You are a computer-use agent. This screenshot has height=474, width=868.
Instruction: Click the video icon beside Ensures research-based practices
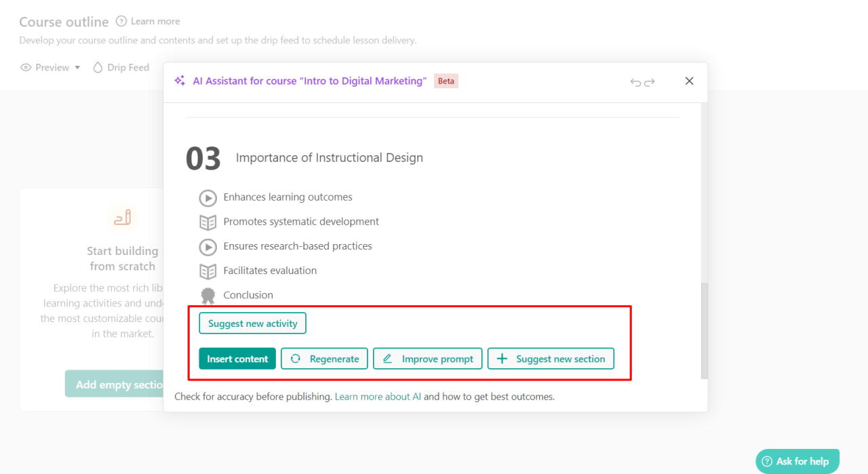[208, 247]
